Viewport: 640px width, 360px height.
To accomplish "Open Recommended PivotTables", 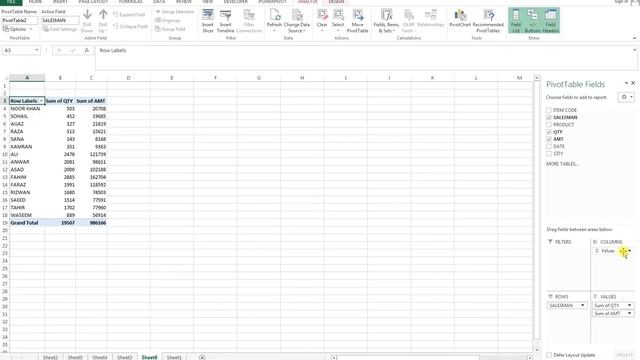I will click(488, 20).
